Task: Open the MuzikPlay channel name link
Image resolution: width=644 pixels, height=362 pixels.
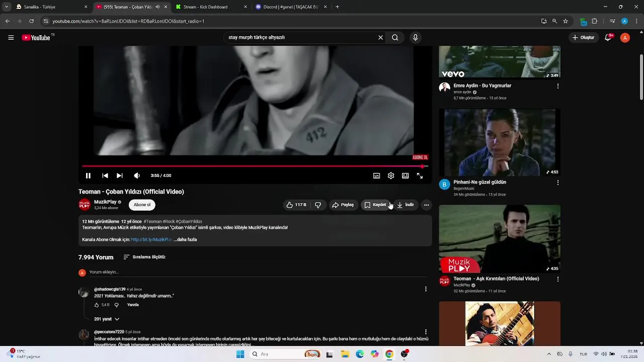Action: 105,202
